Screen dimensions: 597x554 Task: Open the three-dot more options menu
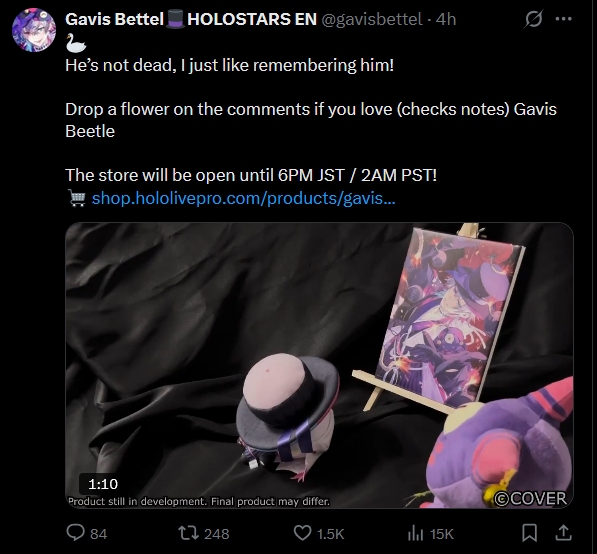(x=563, y=19)
